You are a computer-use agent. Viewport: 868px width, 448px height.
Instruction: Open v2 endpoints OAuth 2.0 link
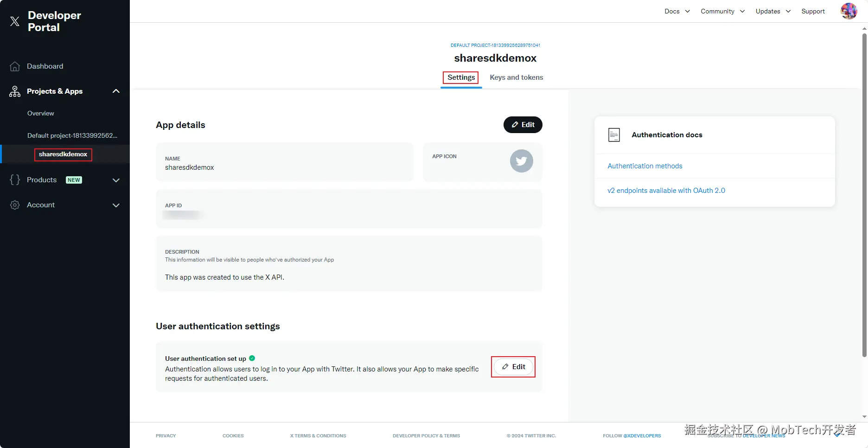click(666, 191)
